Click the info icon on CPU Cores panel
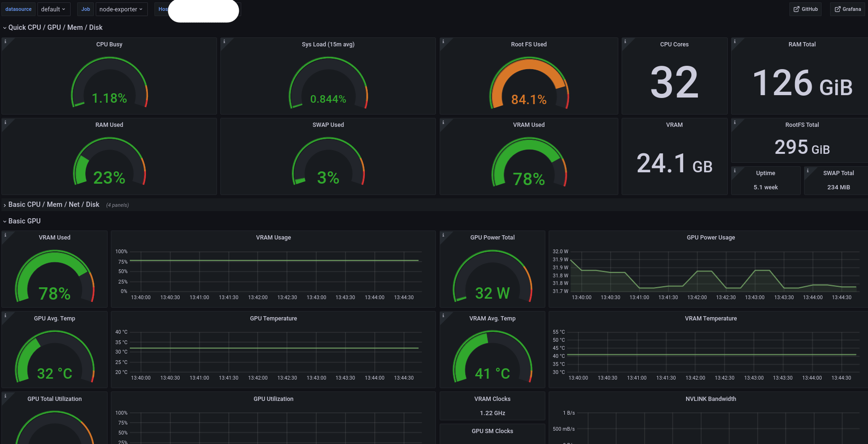Image resolution: width=868 pixels, height=444 pixels. pos(625,42)
